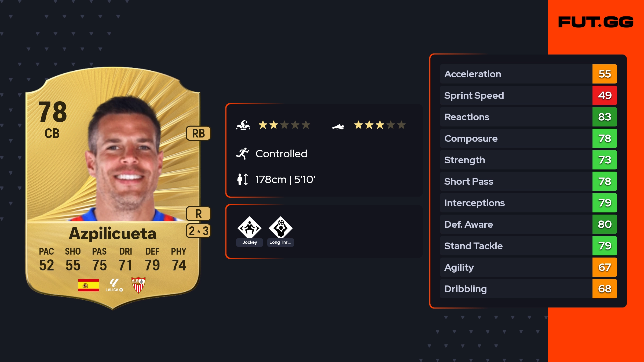Click the 2★3 skill/weak foot badge
Screen dimensions: 644x362
tap(199, 231)
